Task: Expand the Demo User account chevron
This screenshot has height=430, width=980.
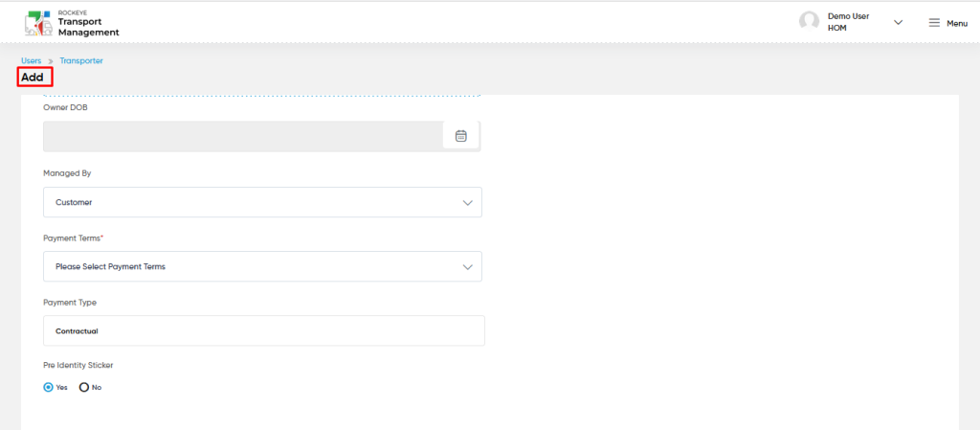Action: pos(898,22)
